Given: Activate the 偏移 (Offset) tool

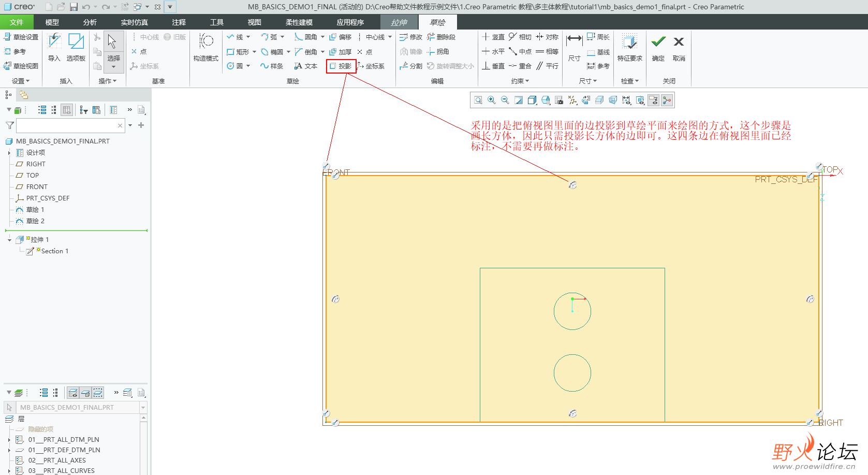Looking at the screenshot, I should pos(341,37).
